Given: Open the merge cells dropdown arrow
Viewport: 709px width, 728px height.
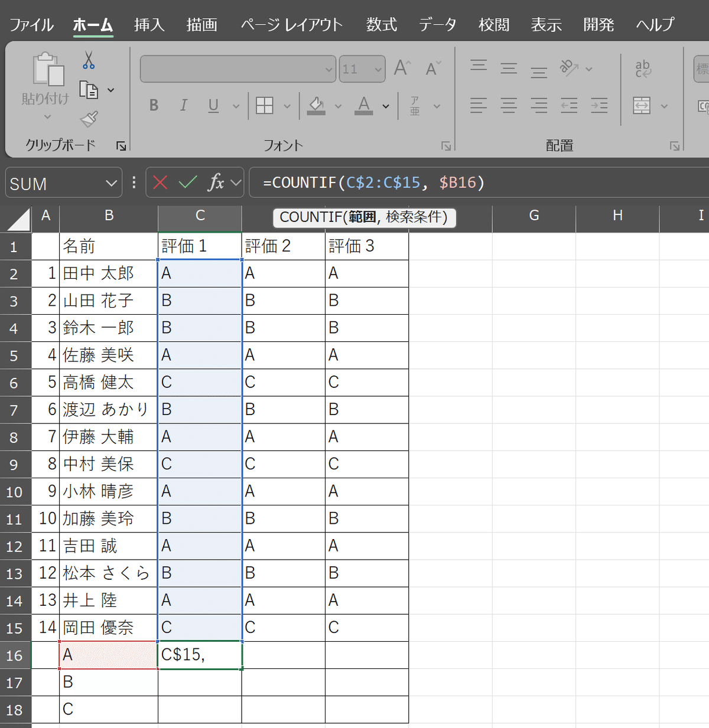Looking at the screenshot, I should (664, 106).
